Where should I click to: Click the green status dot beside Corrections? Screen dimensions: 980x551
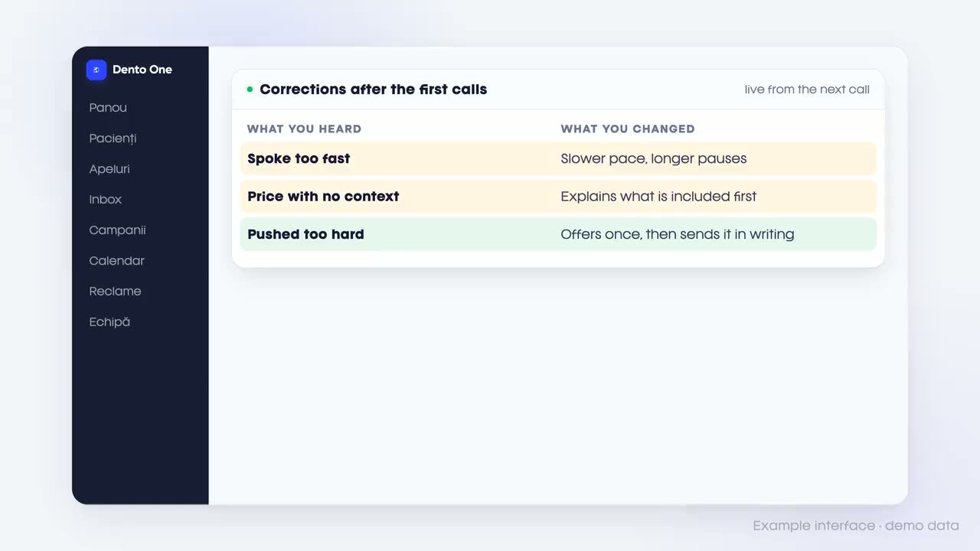point(250,90)
